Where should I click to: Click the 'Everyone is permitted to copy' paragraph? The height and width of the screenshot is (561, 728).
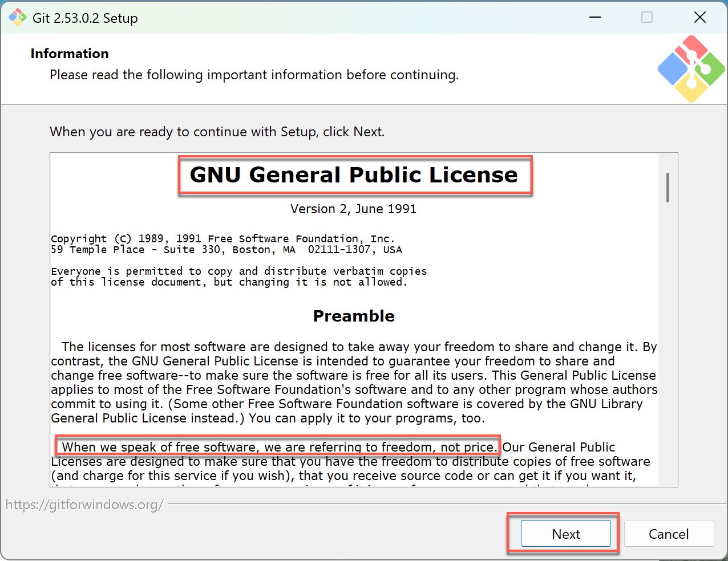point(238,277)
